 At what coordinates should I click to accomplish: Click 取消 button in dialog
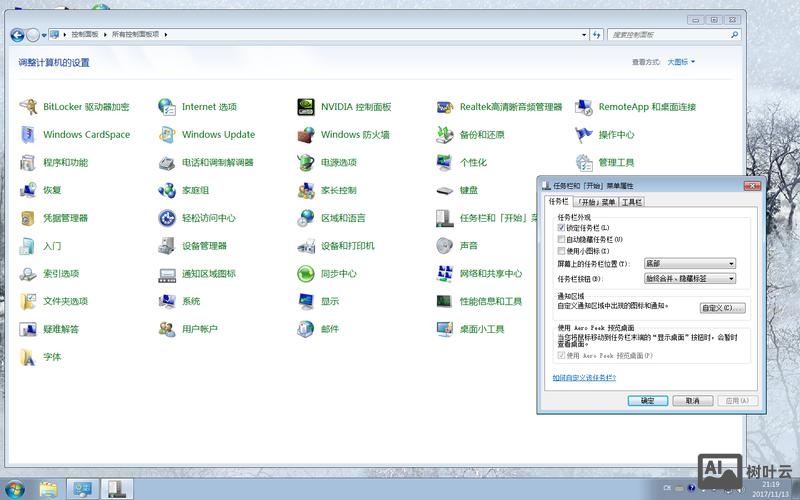pos(692,401)
